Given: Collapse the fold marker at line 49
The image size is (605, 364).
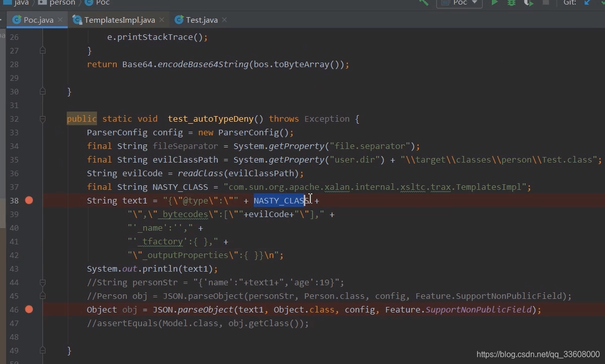Looking at the screenshot, I should tap(43, 350).
